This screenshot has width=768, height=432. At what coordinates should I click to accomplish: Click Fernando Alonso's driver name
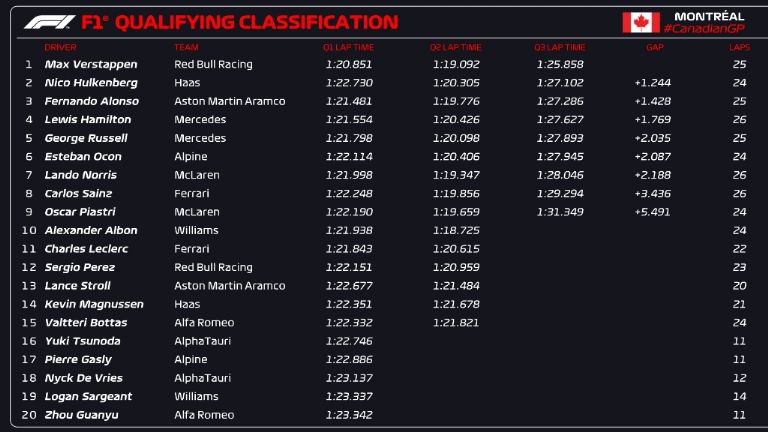point(91,101)
